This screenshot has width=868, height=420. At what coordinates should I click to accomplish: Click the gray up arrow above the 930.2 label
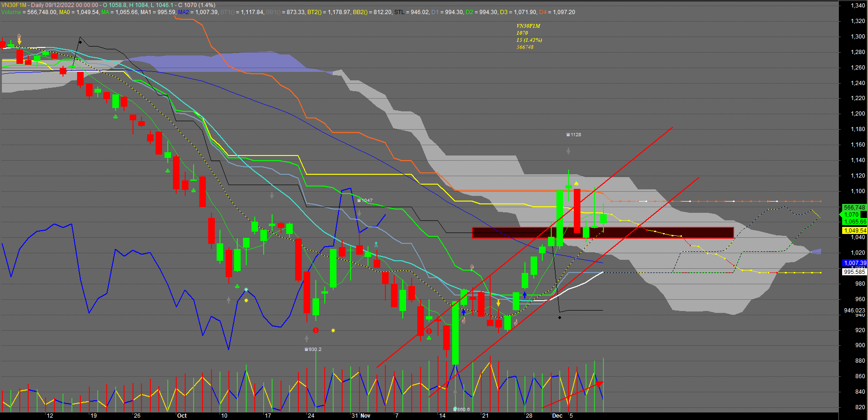306,338
